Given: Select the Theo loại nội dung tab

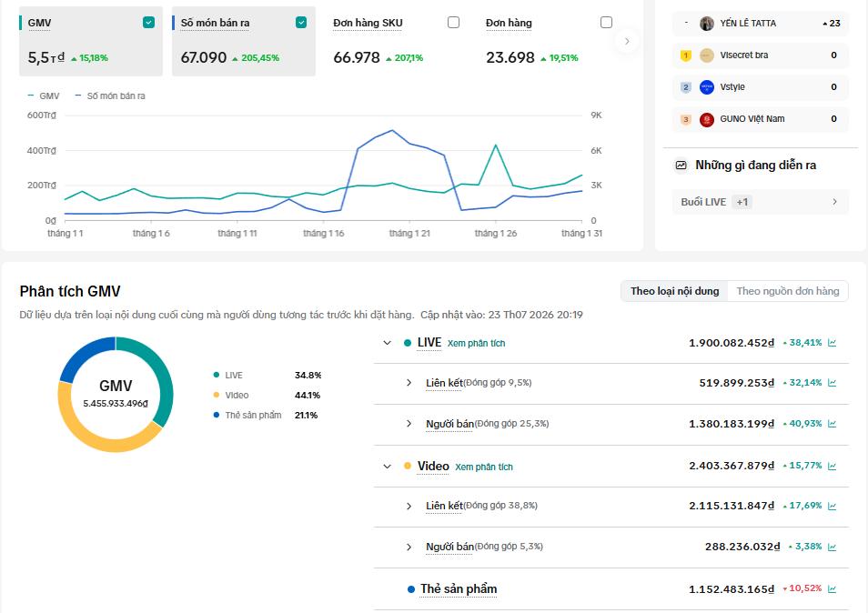Looking at the screenshot, I should click(674, 291).
